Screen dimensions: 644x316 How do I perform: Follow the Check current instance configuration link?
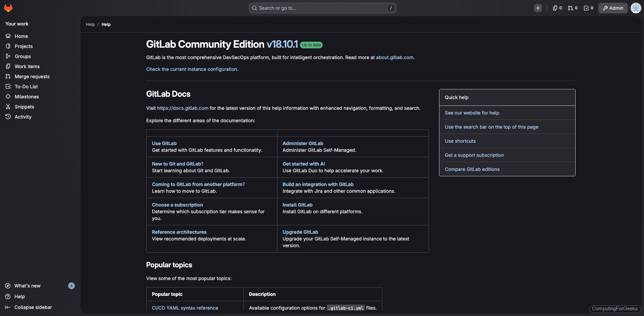click(192, 69)
